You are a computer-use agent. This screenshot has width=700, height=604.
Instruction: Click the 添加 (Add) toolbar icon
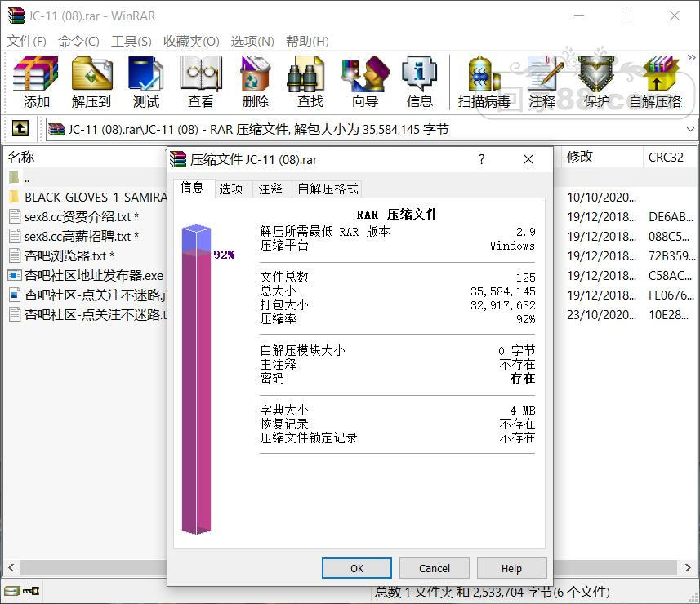36,82
